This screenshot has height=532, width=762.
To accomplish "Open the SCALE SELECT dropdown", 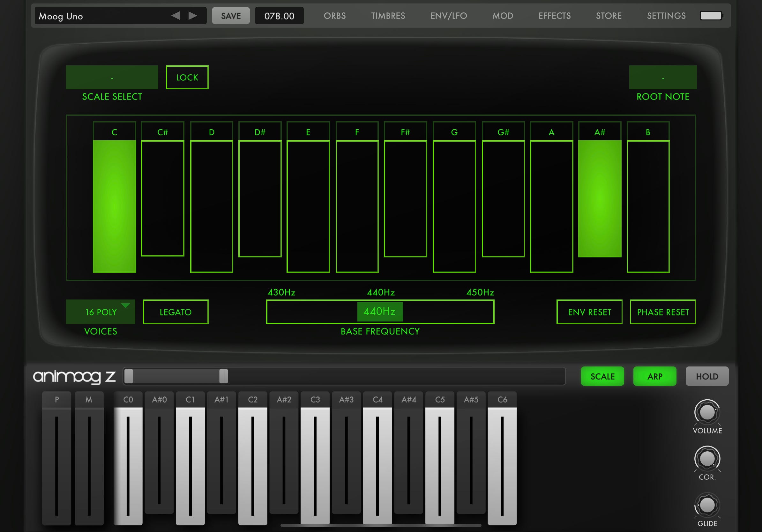I will pyautogui.click(x=112, y=77).
